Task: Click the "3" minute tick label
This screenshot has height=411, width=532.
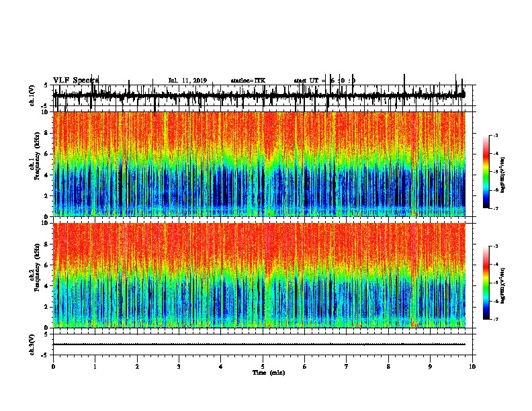Action: pos(179,367)
